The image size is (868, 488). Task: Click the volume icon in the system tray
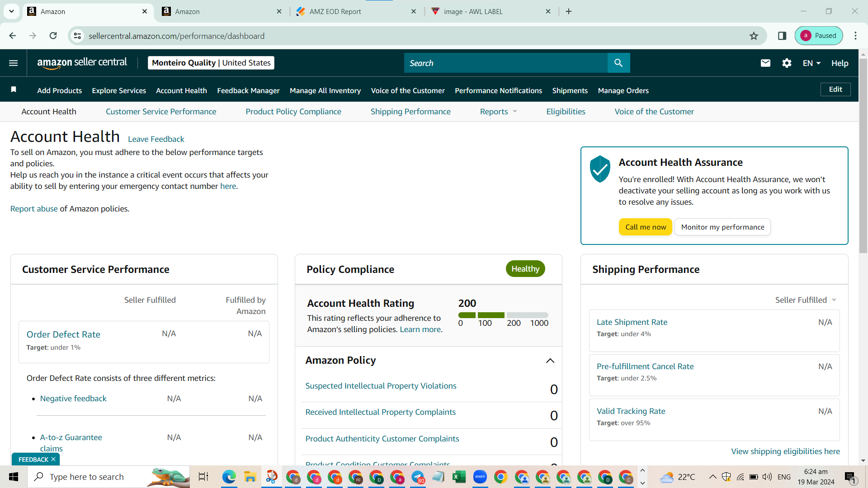click(767, 477)
